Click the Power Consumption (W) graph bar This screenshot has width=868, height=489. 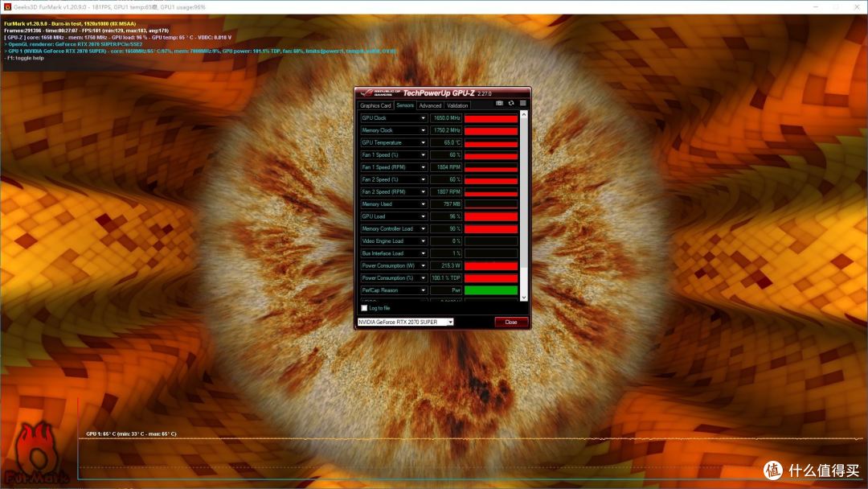pyautogui.click(x=491, y=266)
